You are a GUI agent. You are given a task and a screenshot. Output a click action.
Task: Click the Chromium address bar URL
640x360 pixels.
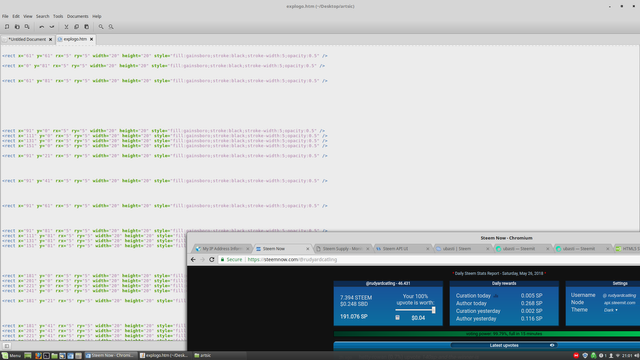(x=292, y=260)
